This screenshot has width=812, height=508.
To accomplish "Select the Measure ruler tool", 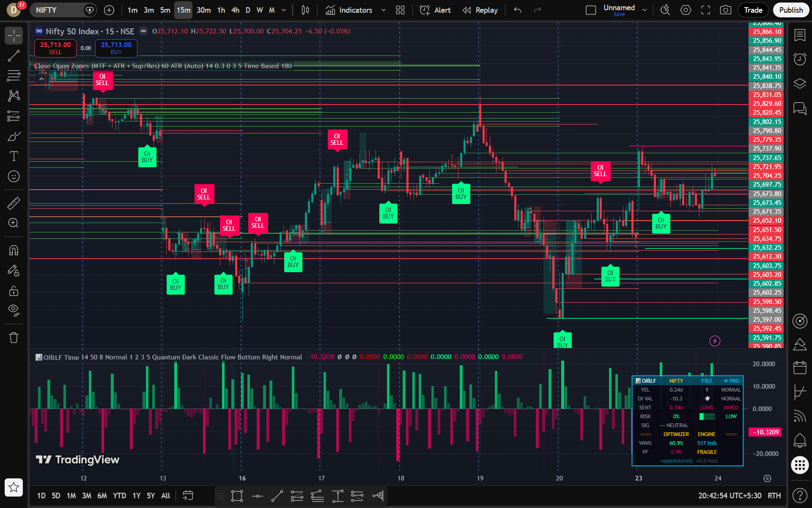I will (x=14, y=203).
